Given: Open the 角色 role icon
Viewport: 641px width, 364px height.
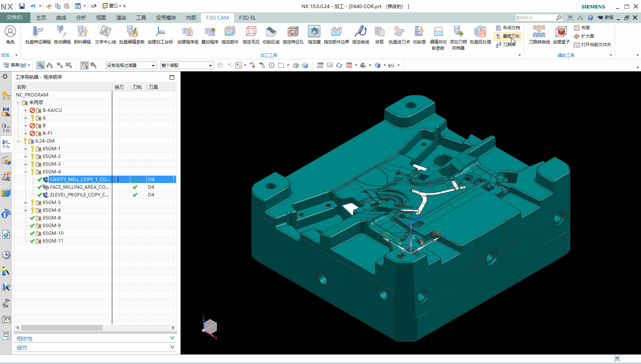Looking at the screenshot, I should 10,35.
